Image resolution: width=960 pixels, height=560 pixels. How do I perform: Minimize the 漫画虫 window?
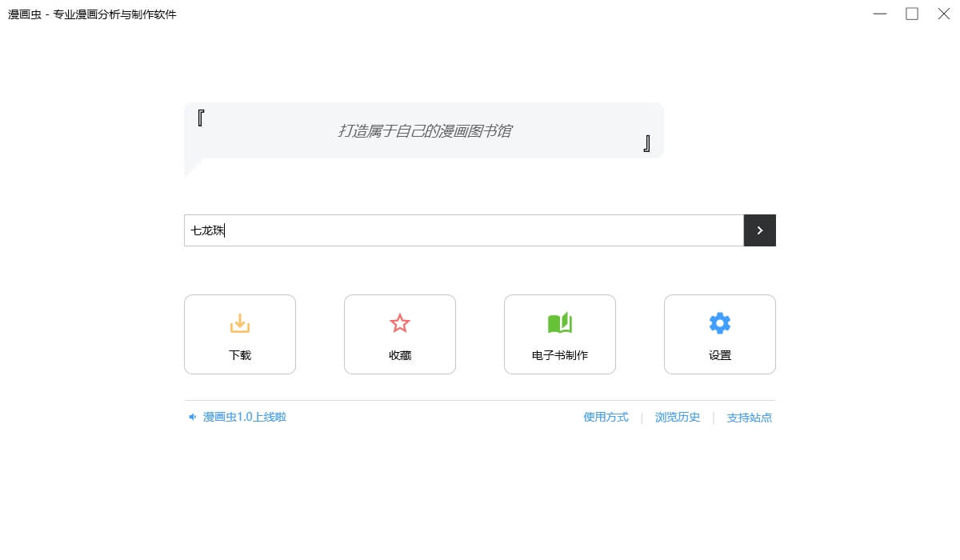pos(880,14)
